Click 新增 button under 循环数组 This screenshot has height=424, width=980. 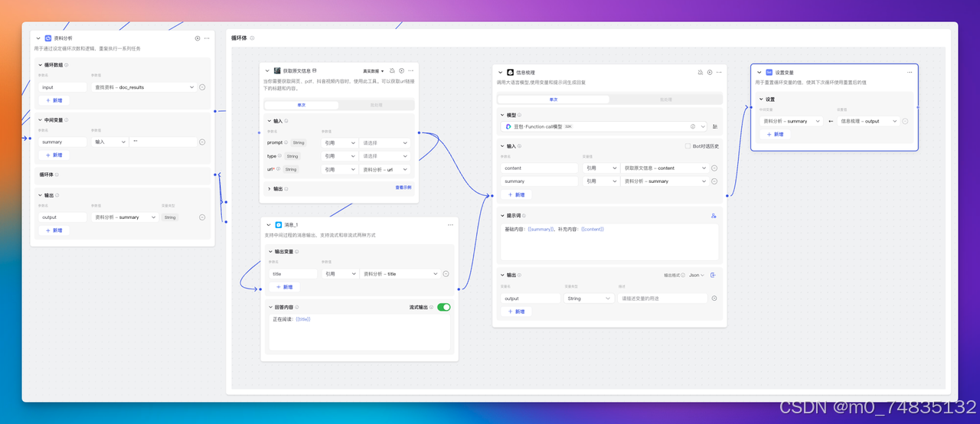[x=54, y=100]
